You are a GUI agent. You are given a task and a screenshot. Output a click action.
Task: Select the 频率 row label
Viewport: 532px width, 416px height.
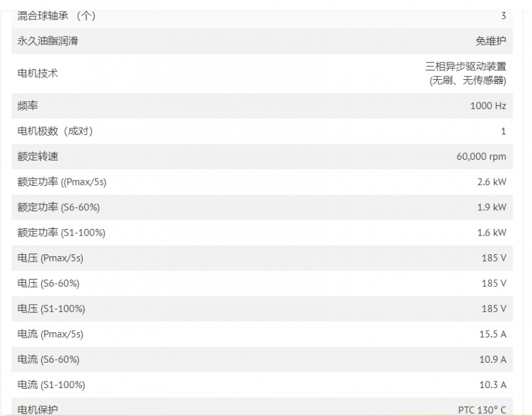point(27,106)
